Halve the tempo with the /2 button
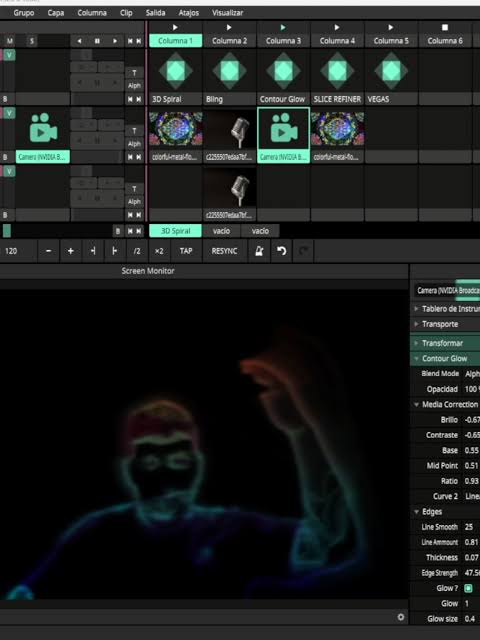This screenshot has width=480, height=640. (137, 251)
